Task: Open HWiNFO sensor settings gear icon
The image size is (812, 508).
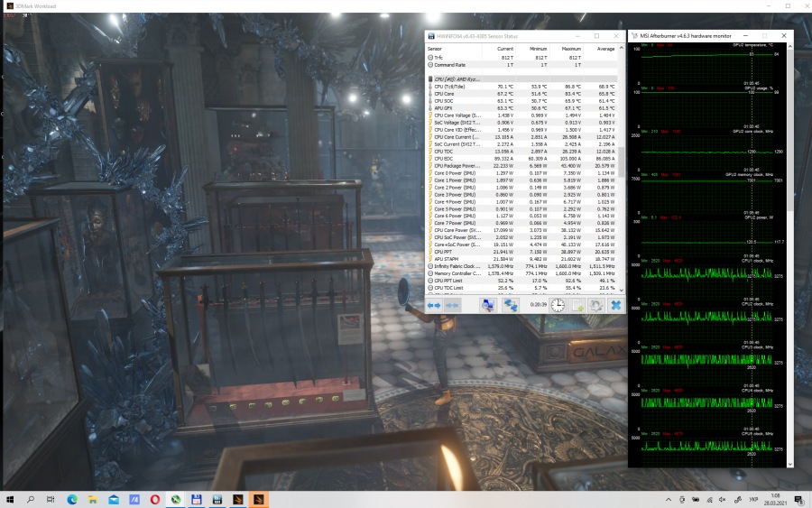Action: pyautogui.click(x=596, y=306)
